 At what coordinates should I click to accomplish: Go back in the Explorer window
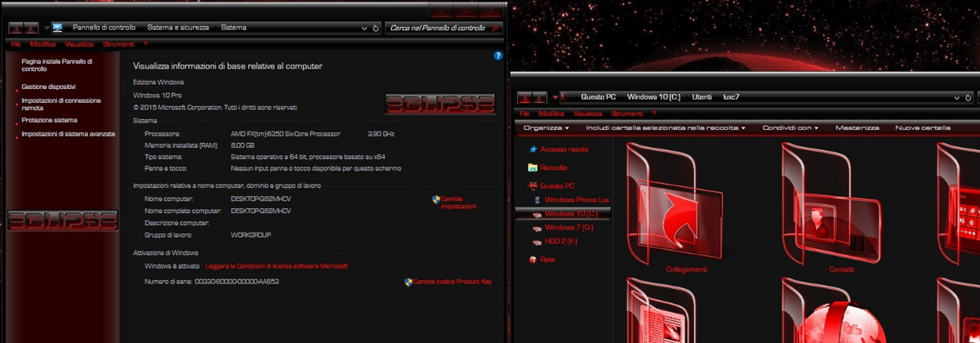[x=525, y=98]
